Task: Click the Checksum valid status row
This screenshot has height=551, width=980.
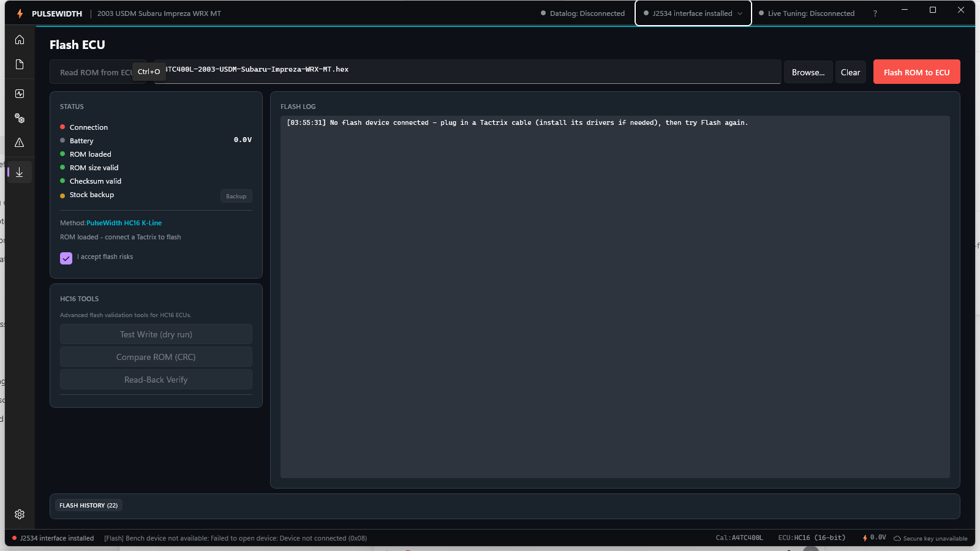Action: coord(156,181)
